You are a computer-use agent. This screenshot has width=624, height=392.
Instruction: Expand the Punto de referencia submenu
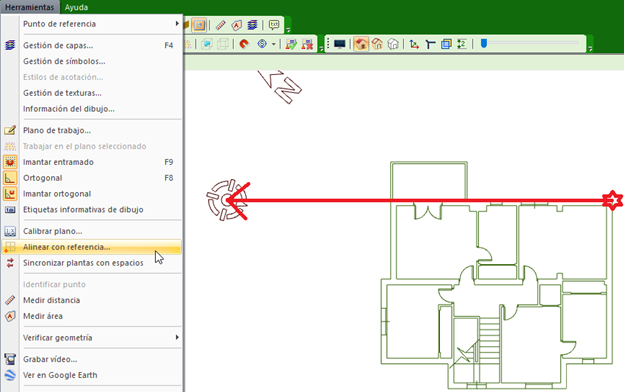point(92,24)
